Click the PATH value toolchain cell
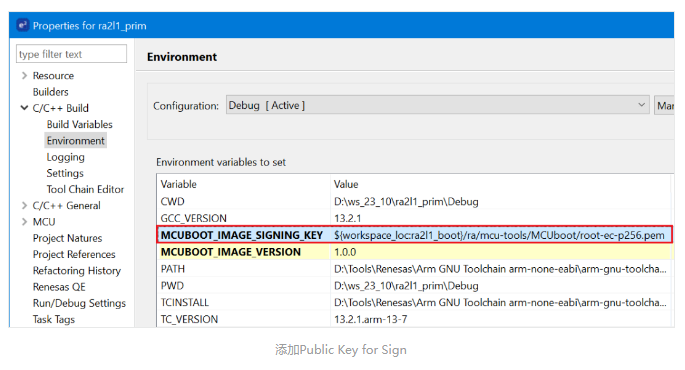Viewport: 685px width, 370px height. (x=500, y=269)
